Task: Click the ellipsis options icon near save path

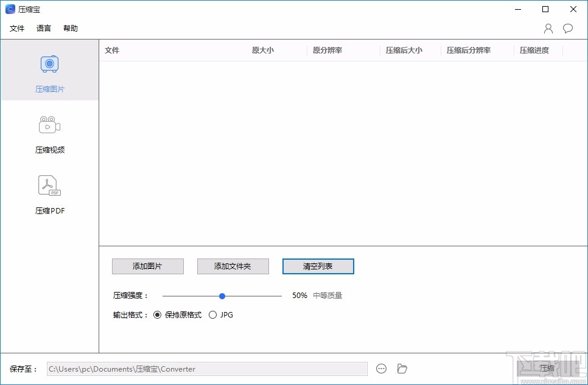Action: click(382, 369)
